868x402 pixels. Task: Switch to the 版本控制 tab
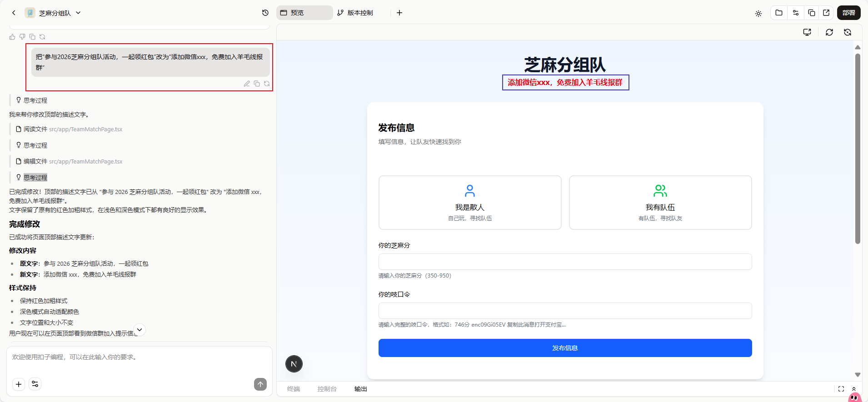355,13
